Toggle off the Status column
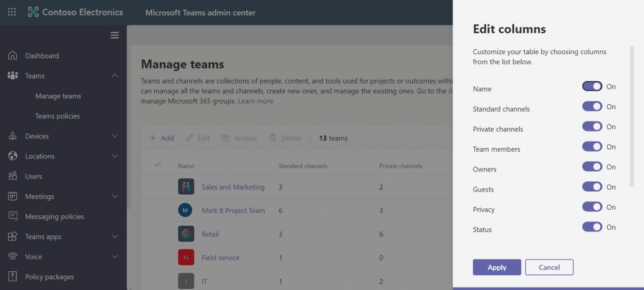This screenshot has height=290, width=644. click(x=592, y=227)
